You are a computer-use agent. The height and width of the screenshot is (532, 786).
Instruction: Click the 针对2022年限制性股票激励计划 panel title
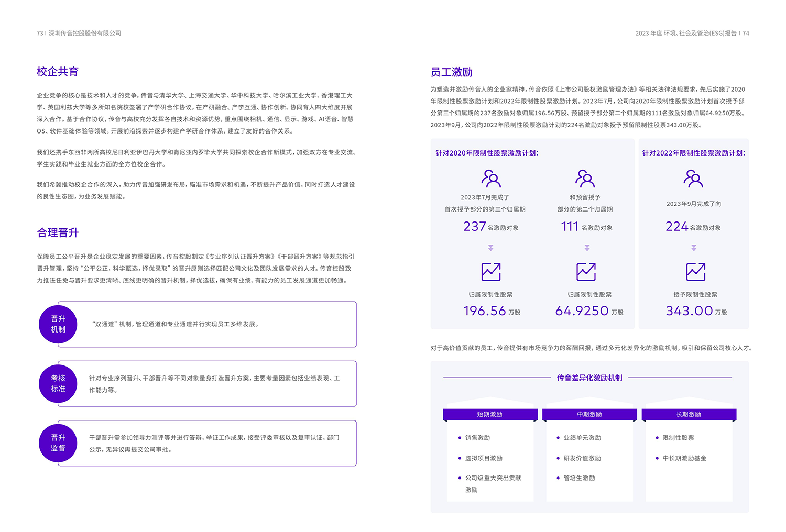pyautogui.click(x=693, y=153)
